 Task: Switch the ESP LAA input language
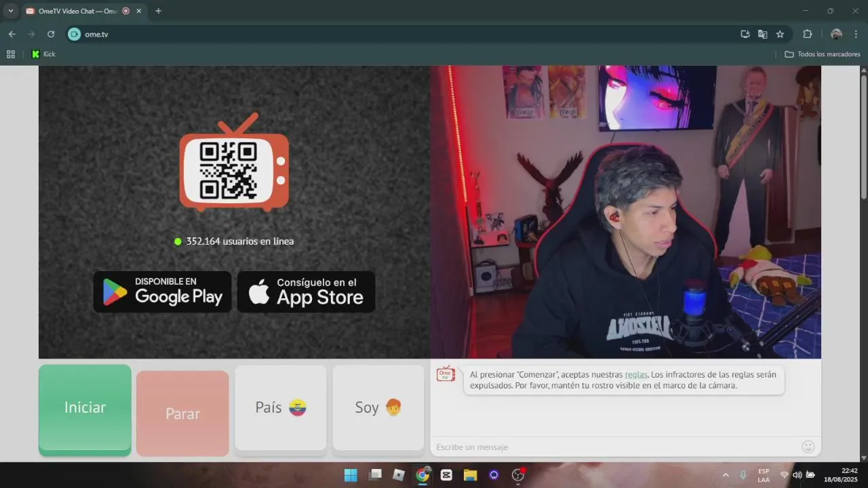click(764, 475)
